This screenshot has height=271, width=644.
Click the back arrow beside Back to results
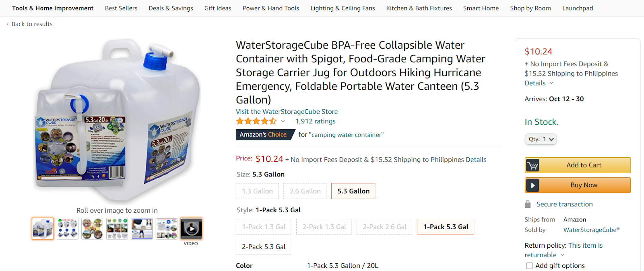coord(8,24)
